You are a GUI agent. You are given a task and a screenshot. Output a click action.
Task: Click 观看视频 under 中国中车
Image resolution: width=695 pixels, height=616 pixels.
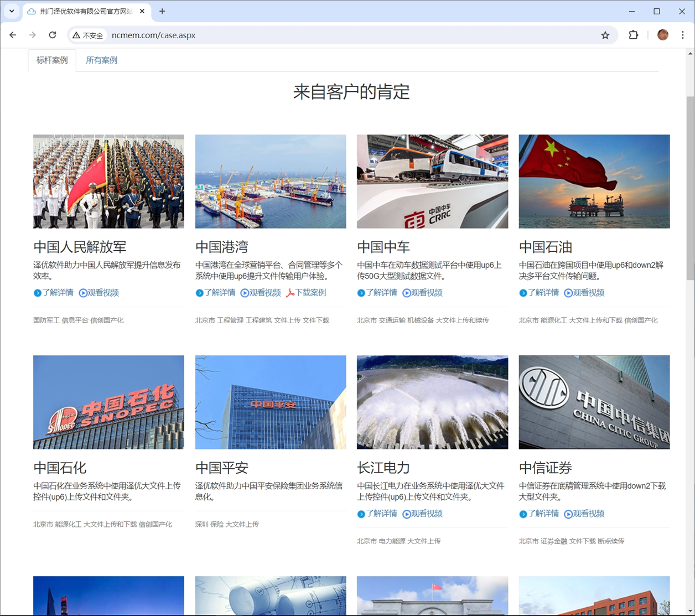423,293
